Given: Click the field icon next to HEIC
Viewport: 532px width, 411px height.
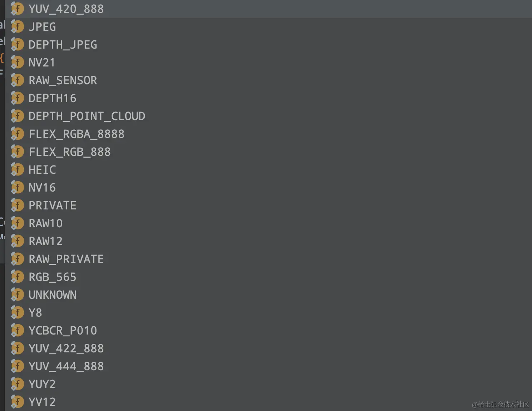Looking at the screenshot, I should (17, 170).
